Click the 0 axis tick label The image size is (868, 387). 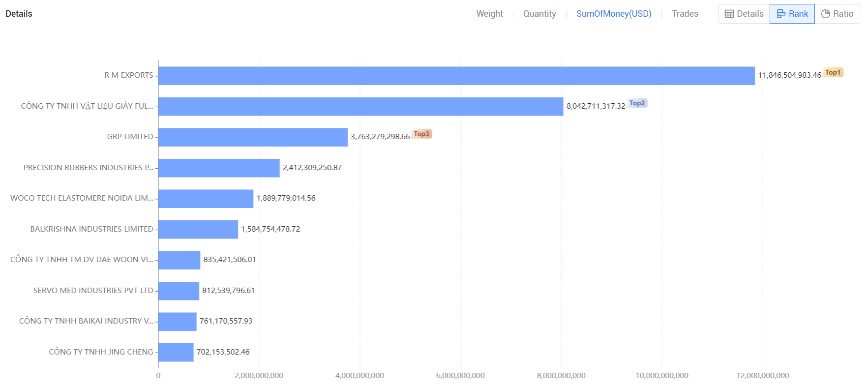pos(158,376)
